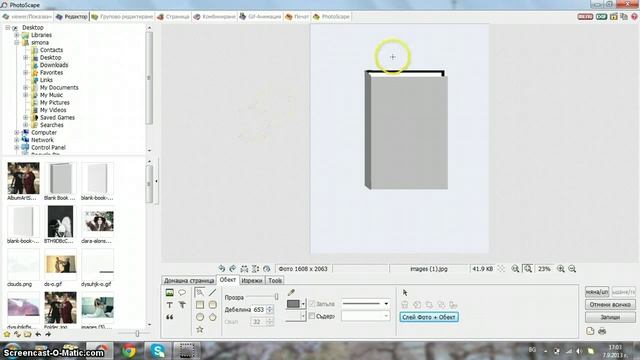The height and width of the screenshot is (360, 640).
Task: Click the new blank page icon
Action: tap(590, 331)
